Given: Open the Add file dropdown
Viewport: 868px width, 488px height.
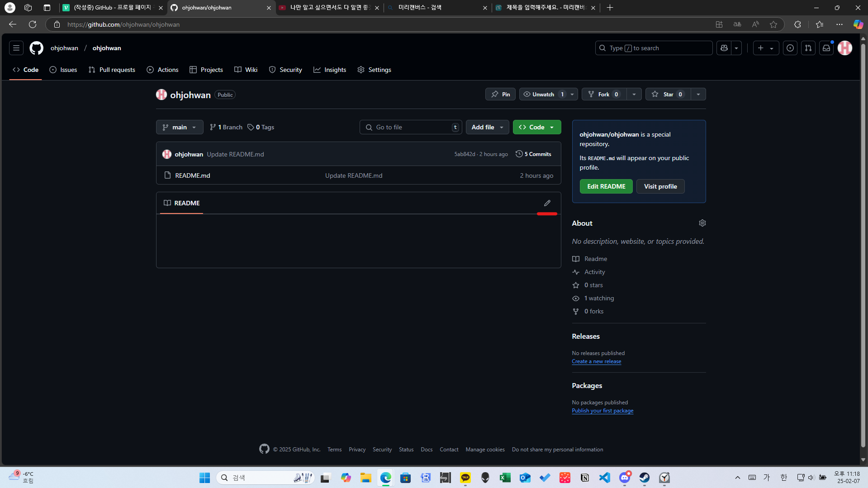Looking at the screenshot, I should (488, 127).
